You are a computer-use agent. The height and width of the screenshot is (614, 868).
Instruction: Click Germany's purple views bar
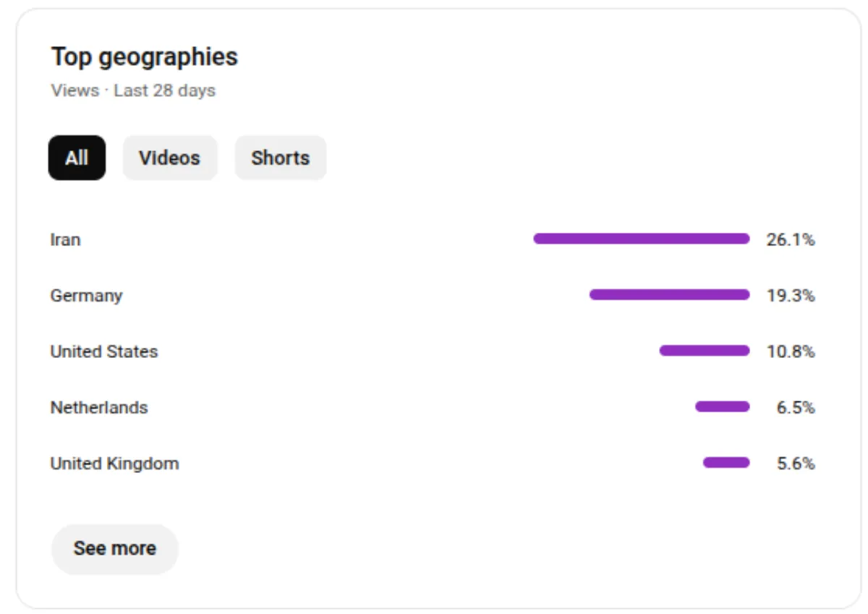pyautogui.click(x=669, y=295)
